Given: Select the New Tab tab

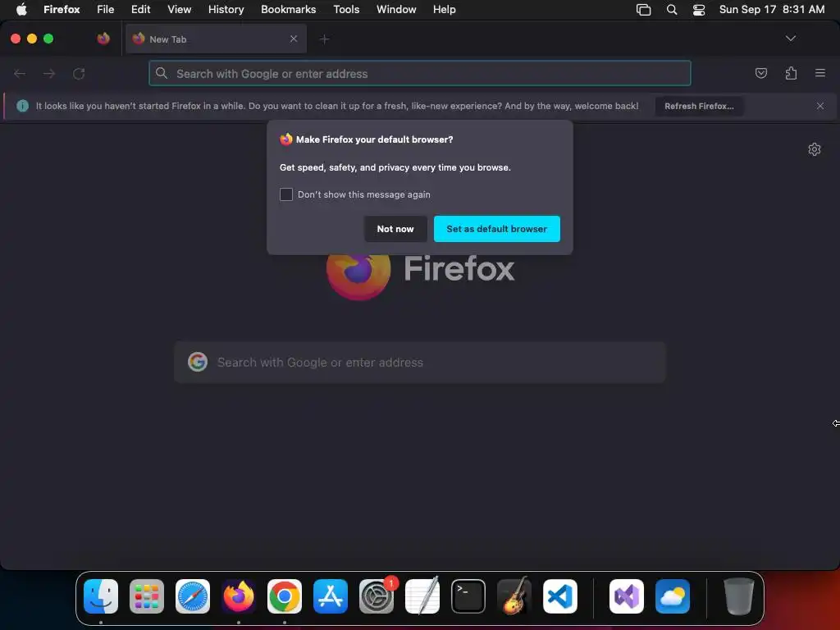Looking at the screenshot, I should 216,39.
